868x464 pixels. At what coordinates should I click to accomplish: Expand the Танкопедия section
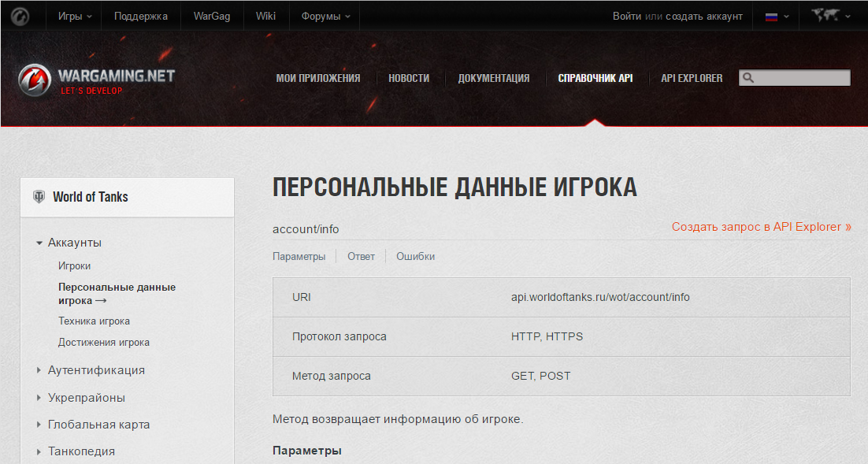point(76,451)
